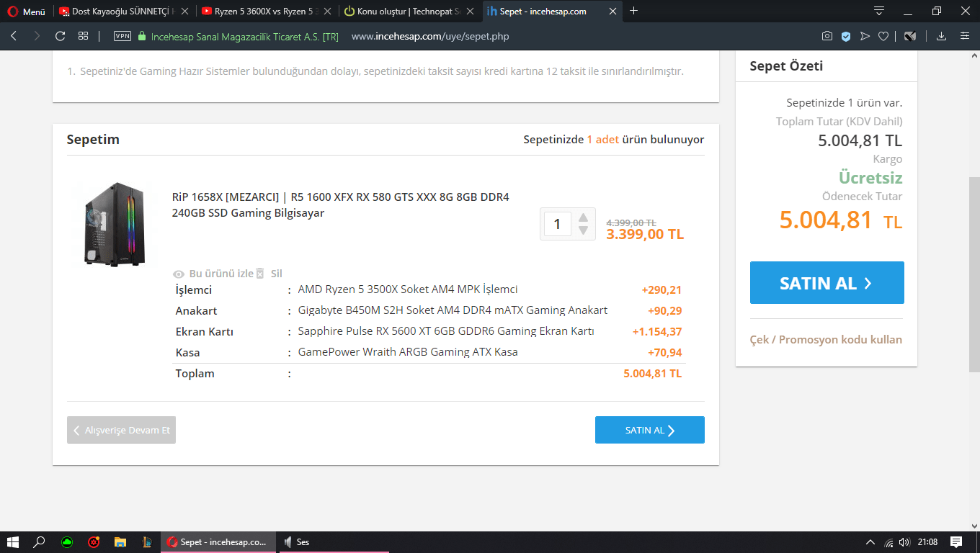Open the Windows notification center icon
980x553 pixels.
pos(956,542)
